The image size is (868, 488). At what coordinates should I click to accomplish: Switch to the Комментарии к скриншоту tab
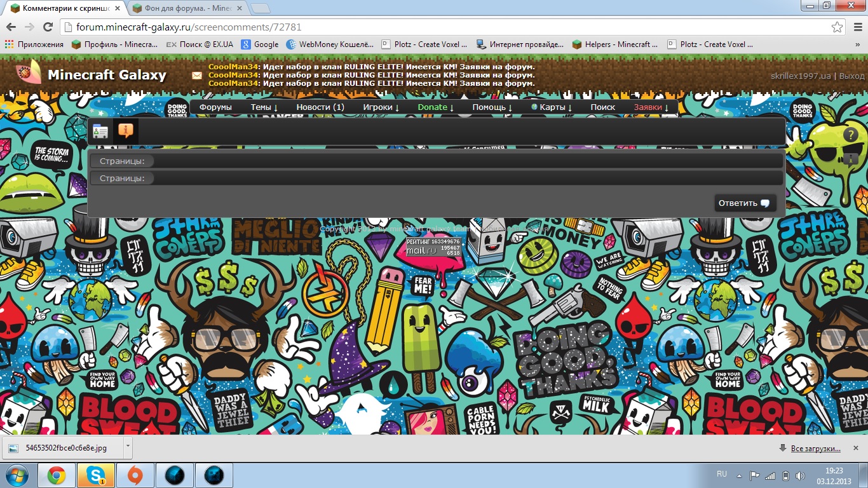point(65,9)
